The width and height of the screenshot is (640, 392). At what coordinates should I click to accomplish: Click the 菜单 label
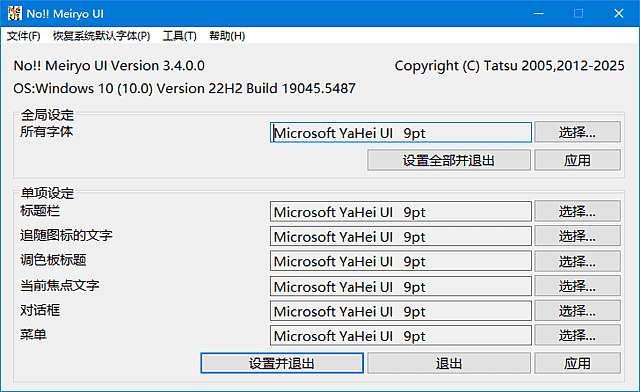click(x=33, y=334)
